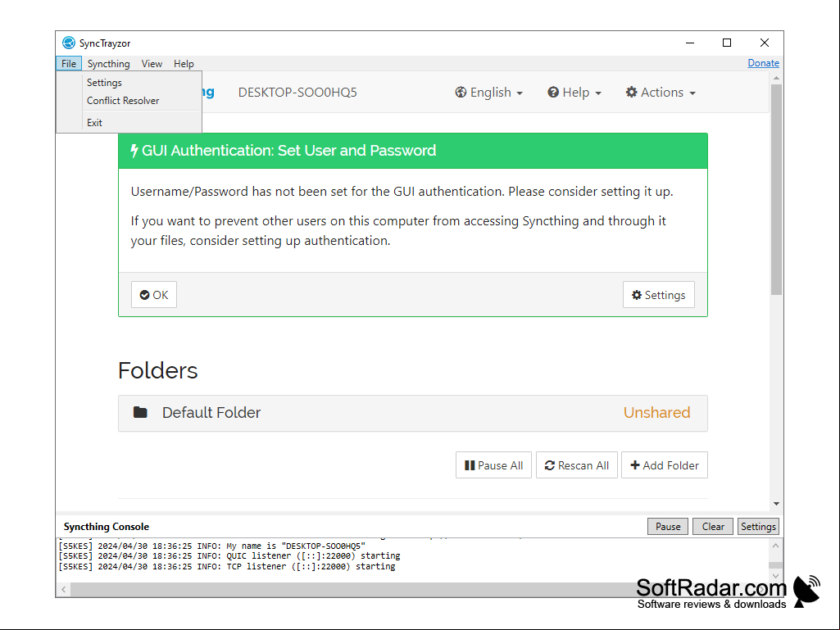Click the globe icon beside English
The height and width of the screenshot is (630, 840).
461,92
